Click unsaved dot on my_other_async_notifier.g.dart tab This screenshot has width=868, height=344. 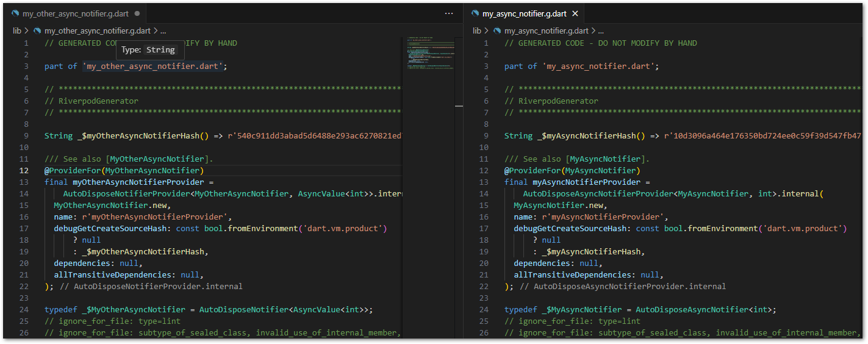point(137,13)
